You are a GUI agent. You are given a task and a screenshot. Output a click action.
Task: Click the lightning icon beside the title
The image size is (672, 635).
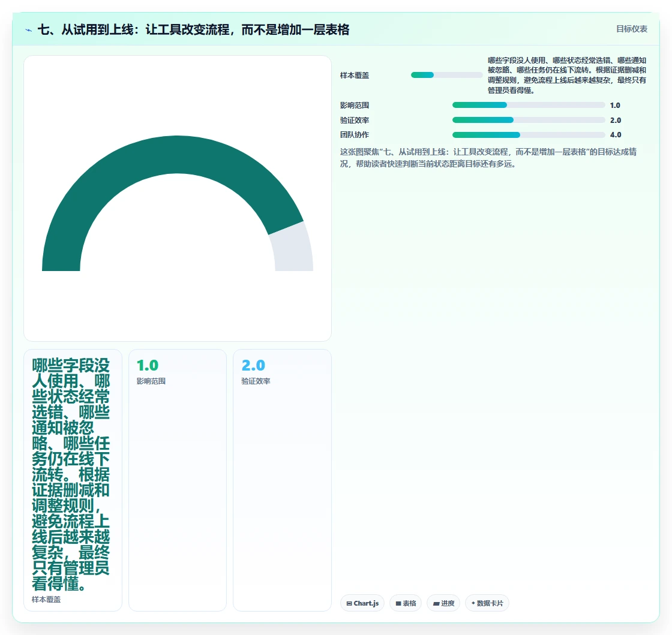[x=29, y=31]
